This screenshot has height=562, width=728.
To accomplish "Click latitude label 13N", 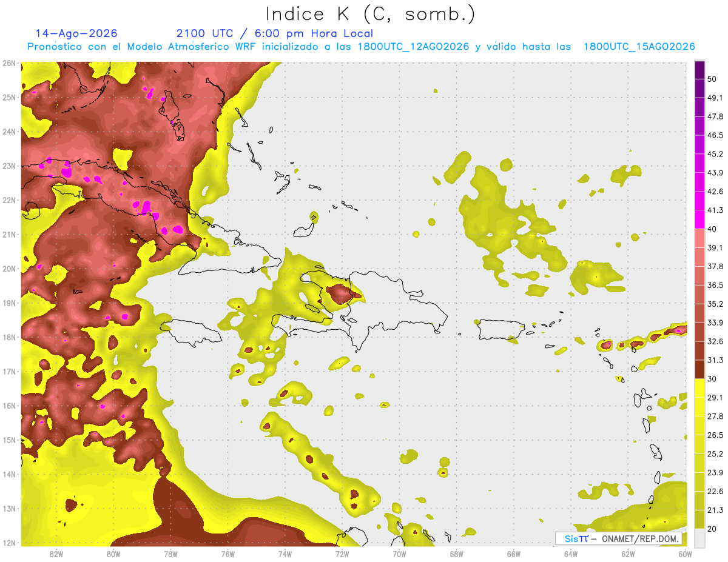I will [x=8, y=509].
